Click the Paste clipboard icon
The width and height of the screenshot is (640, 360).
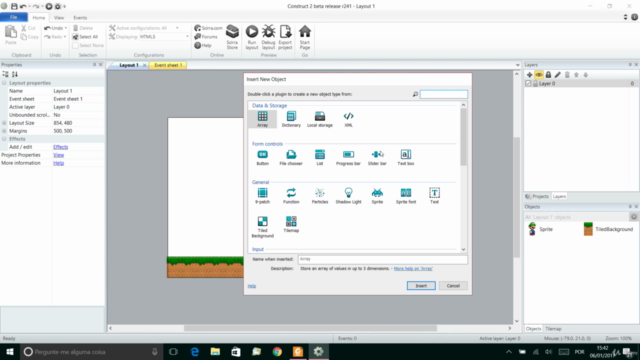tap(11, 35)
